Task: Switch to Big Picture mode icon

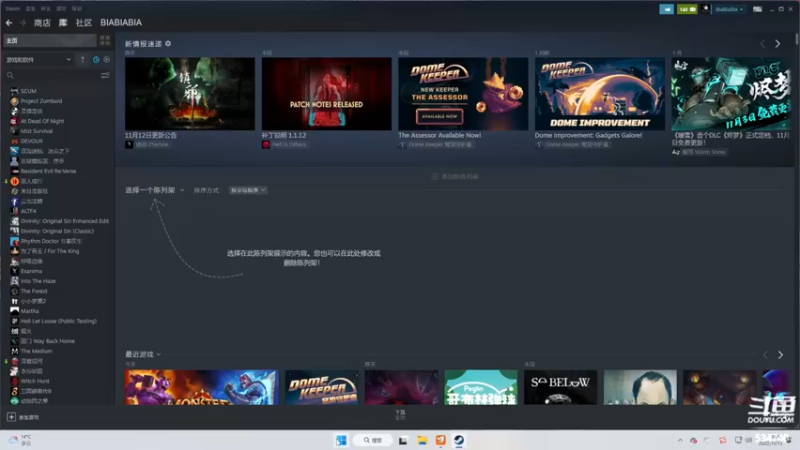Action: point(758,9)
